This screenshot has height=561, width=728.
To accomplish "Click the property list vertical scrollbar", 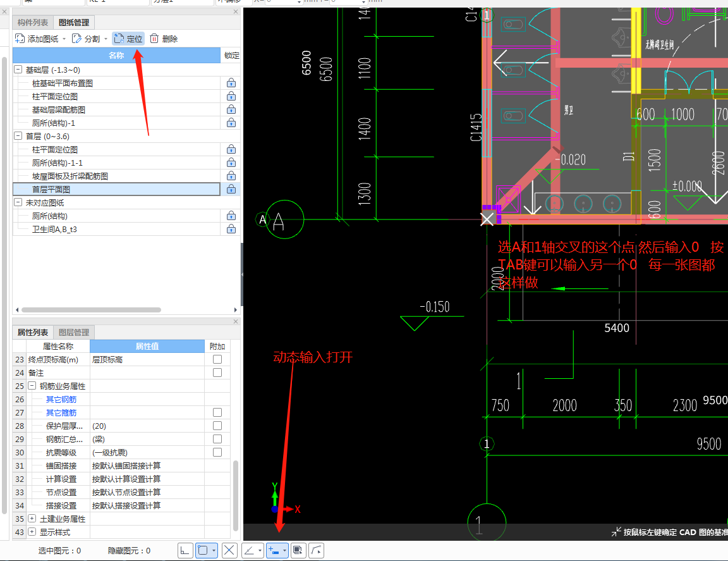I will coord(235,495).
